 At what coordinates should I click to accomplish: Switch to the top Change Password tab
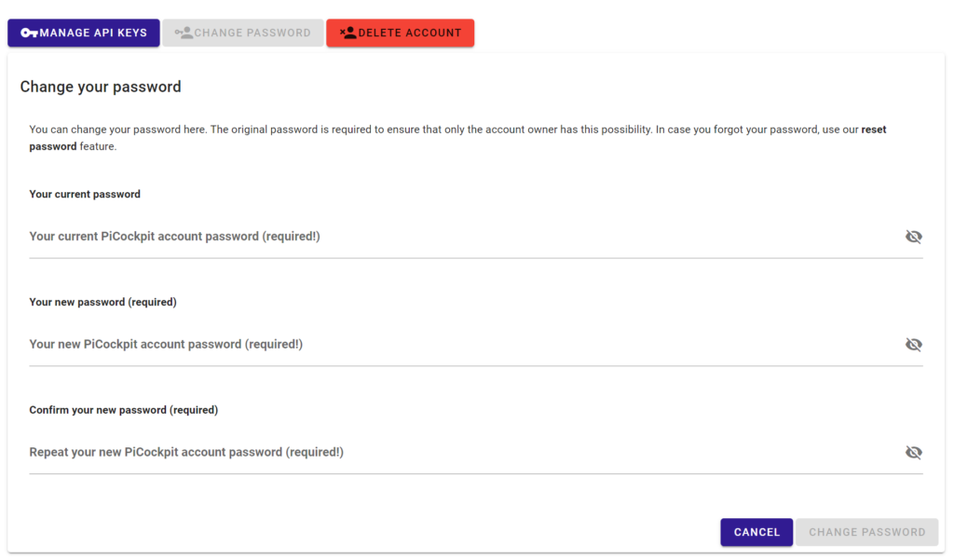(x=243, y=33)
